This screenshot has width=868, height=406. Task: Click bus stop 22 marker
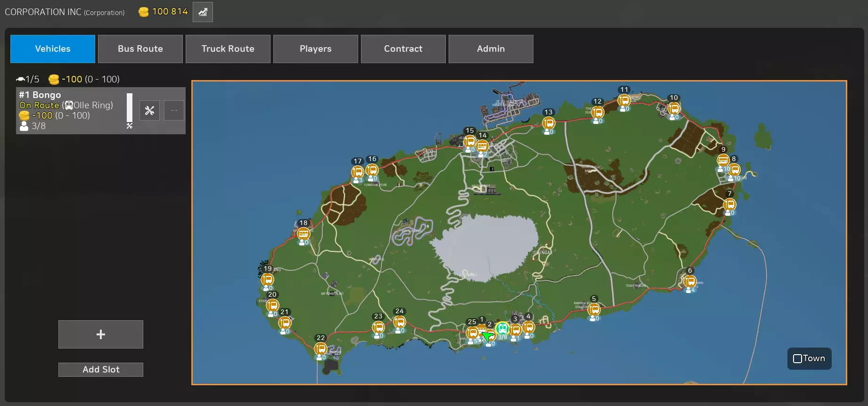320,349
